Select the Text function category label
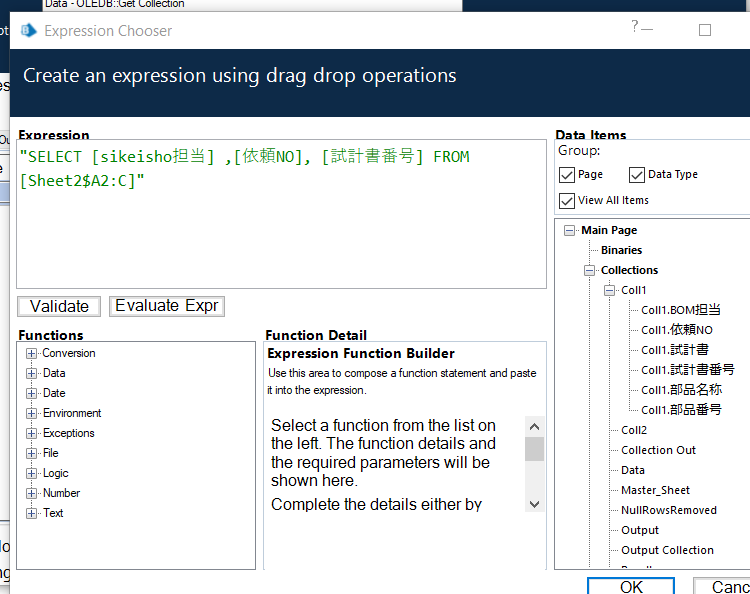This screenshot has width=750, height=594. [x=53, y=513]
